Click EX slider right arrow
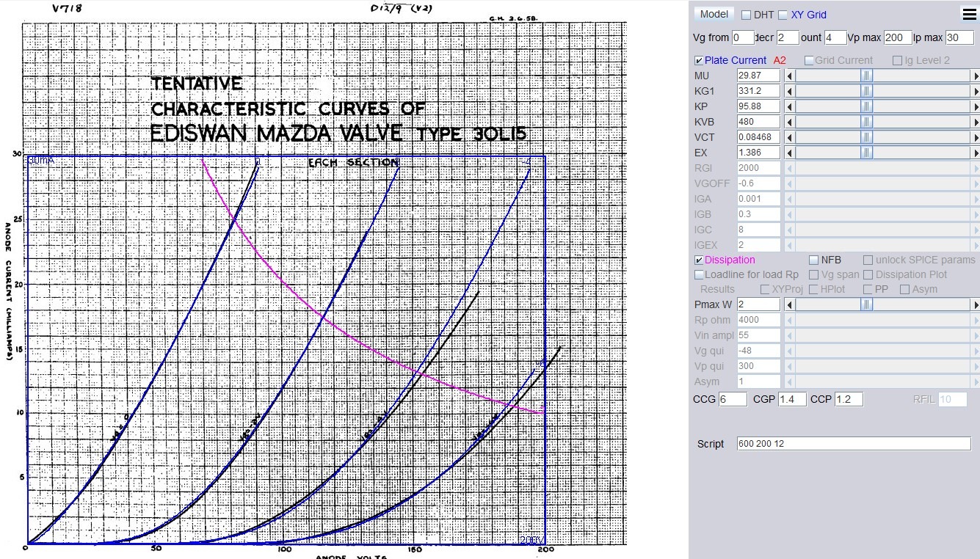Screen dimensions: 980x559 (x=976, y=153)
